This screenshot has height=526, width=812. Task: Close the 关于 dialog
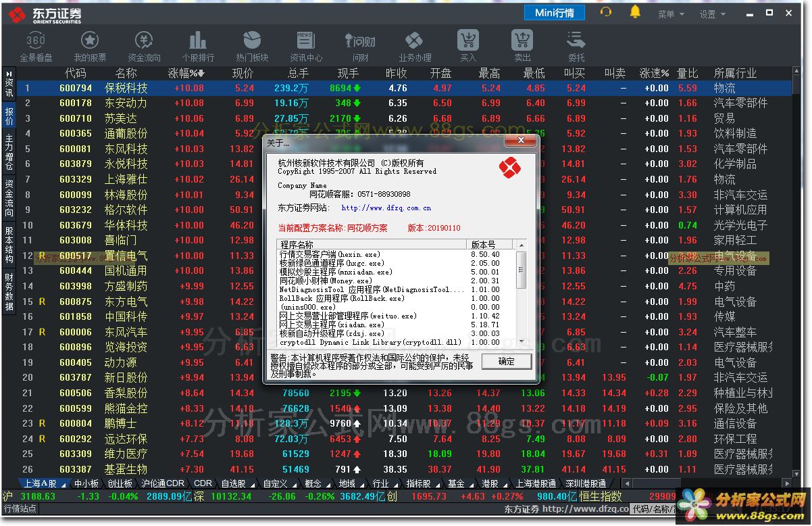(x=522, y=142)
